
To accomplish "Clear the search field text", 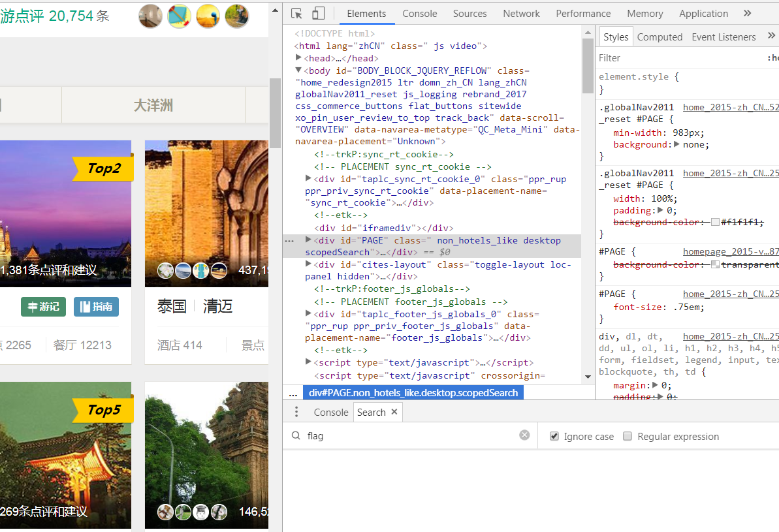I will pyautogui.click(x=524, y=435).
